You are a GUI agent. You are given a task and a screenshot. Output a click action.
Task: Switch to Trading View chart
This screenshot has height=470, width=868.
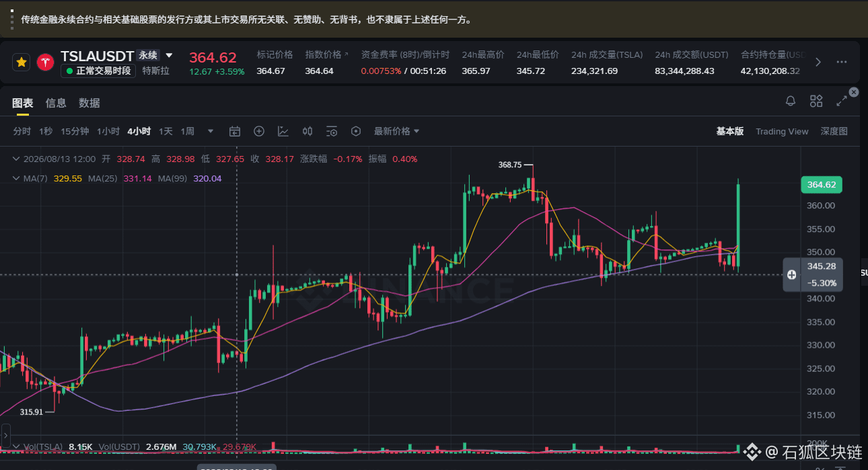(782, 131)
